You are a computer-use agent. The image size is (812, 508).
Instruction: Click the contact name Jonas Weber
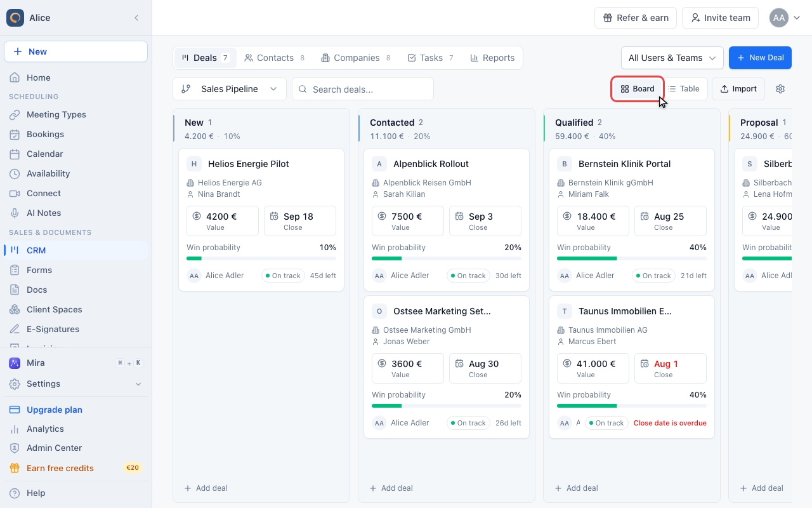click(x=407, y=342)
